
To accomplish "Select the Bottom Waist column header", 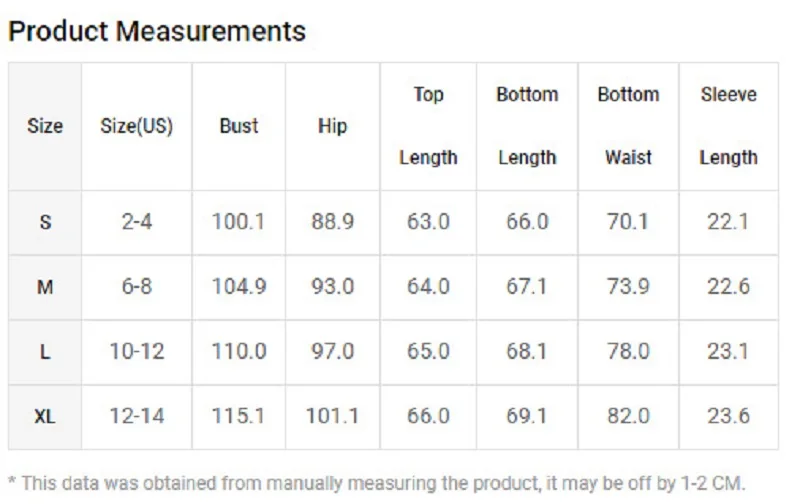I will tap(628, 126).
